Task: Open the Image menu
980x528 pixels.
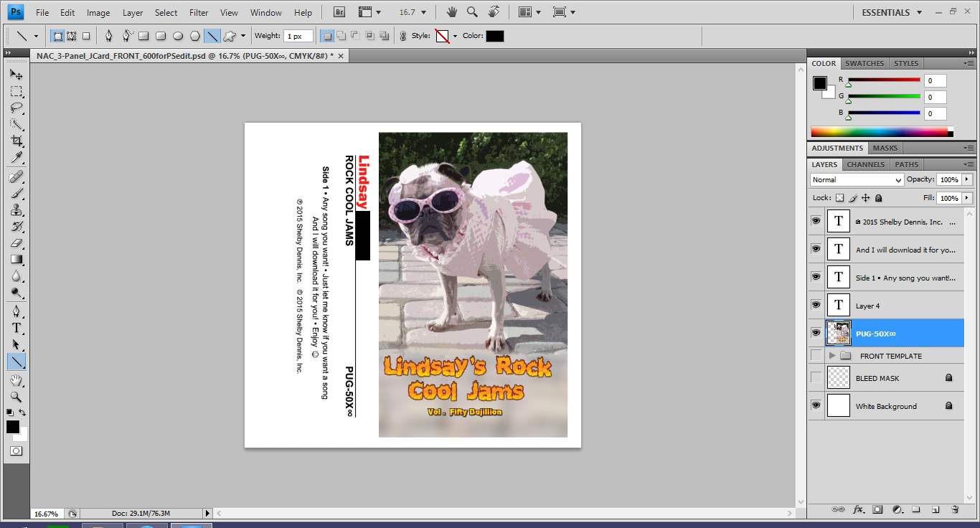Action: tap(98, 13)
